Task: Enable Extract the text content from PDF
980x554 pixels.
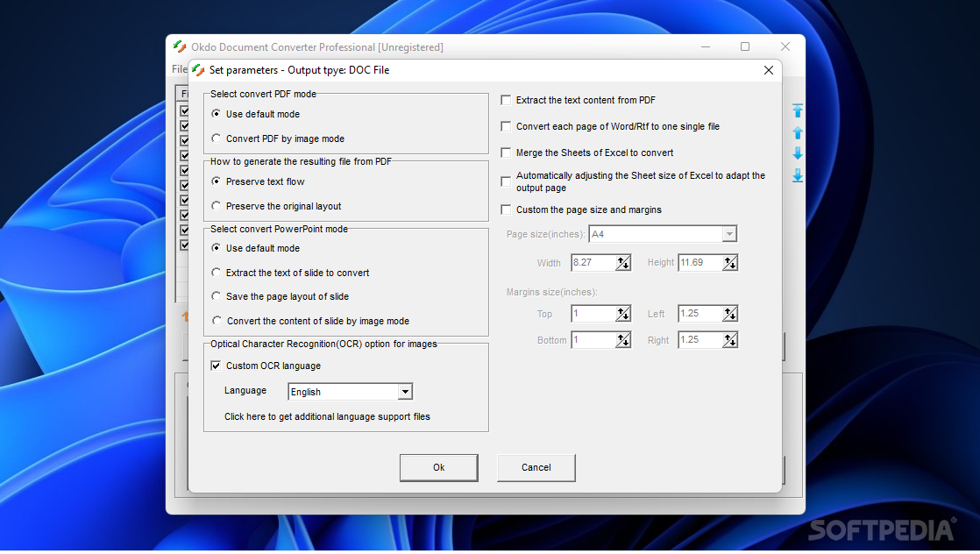Action: [x=507, y=100]
